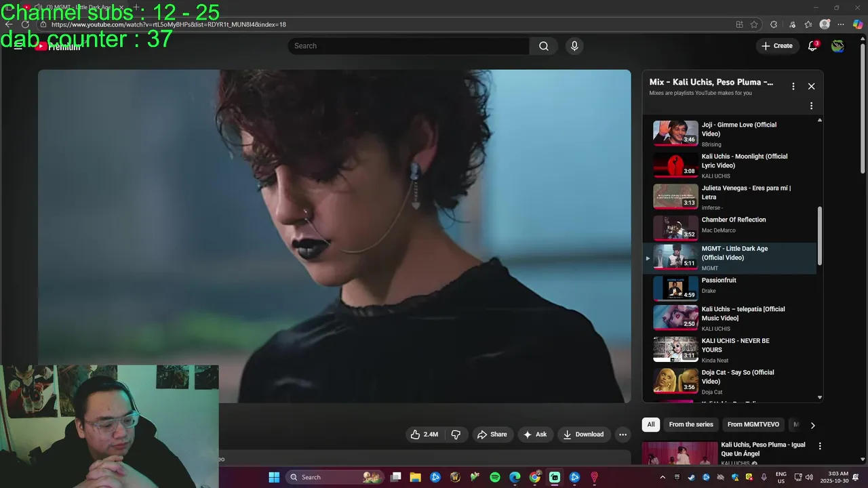Open the Mix playlist header options menu

(793, 86)
